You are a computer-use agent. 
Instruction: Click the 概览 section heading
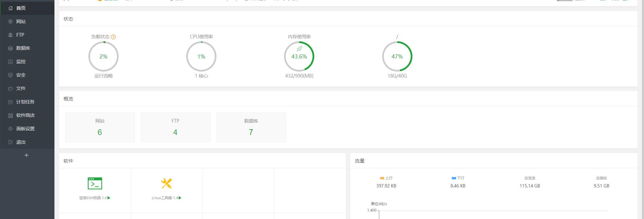[x=68, y=99]
